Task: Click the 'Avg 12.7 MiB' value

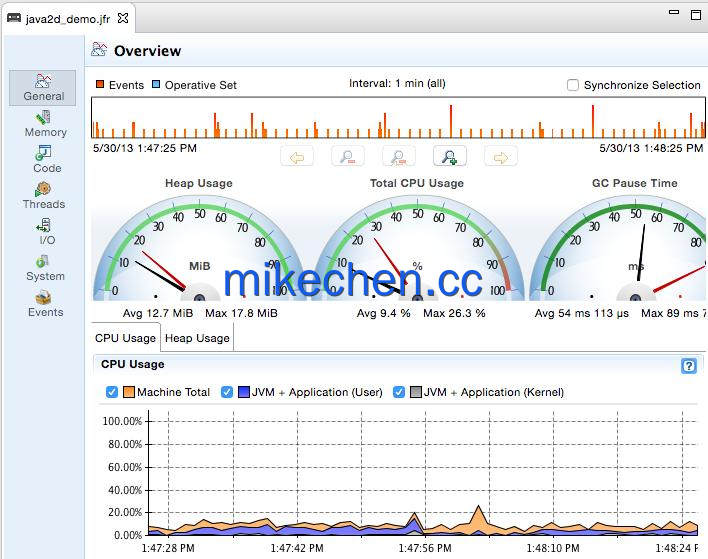Action: click(x=158, y=313)
